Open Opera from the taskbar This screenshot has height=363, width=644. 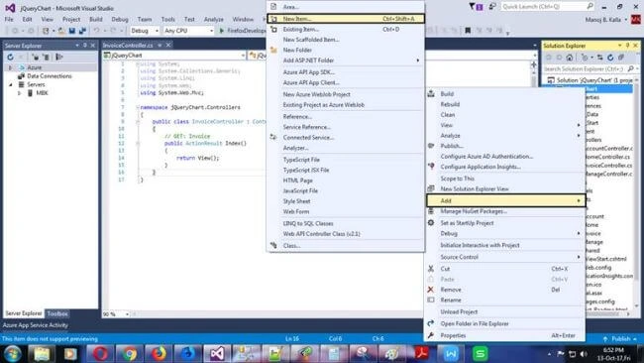(x=100, y=353)
